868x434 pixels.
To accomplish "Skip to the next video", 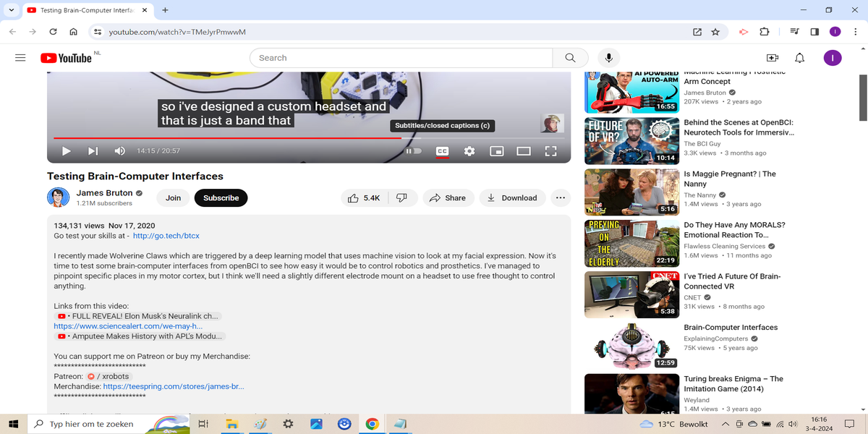I will [93, 150].
